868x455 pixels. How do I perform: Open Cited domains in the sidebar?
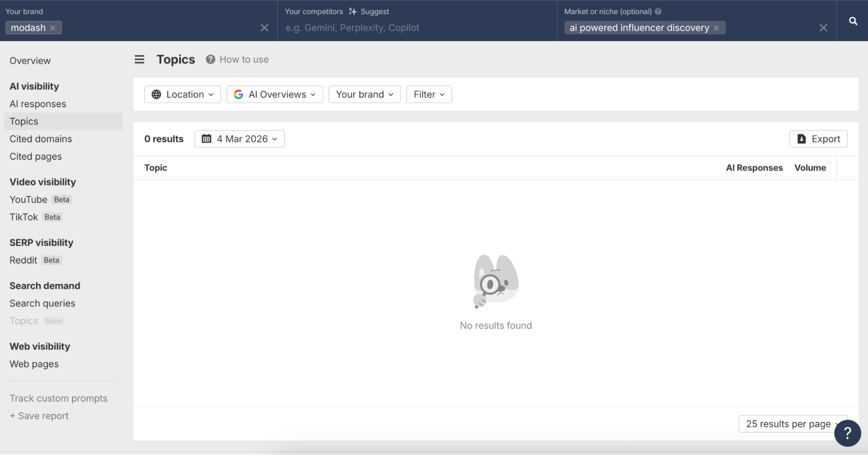(41, 139)
